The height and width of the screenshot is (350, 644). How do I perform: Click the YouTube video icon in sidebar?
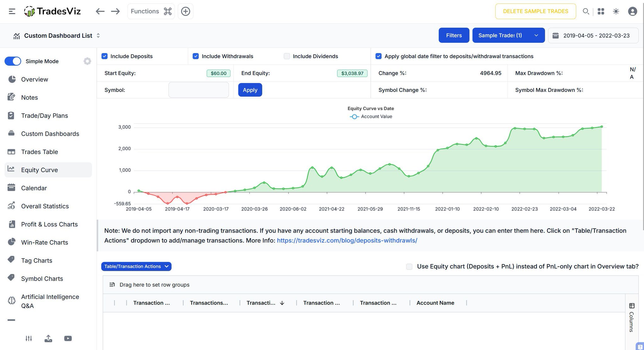point(68,338)
